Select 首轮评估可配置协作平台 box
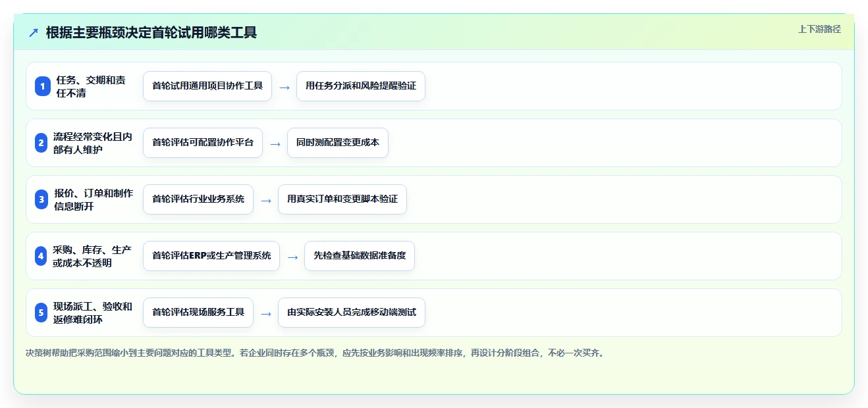The image size is (868, 408). (x=203, y=143)
